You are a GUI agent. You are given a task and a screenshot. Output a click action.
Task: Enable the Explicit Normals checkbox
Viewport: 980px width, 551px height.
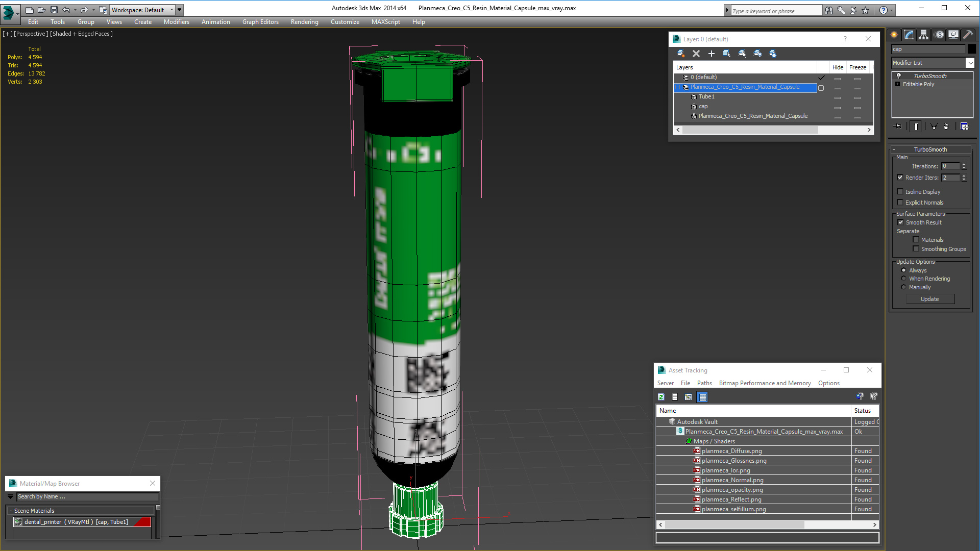pyautogui.click(x=900, y=203)
